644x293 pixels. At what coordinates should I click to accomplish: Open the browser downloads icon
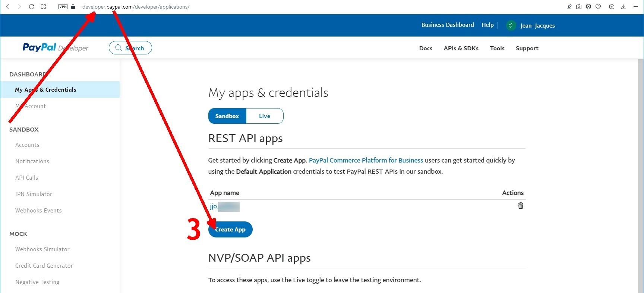624,7
